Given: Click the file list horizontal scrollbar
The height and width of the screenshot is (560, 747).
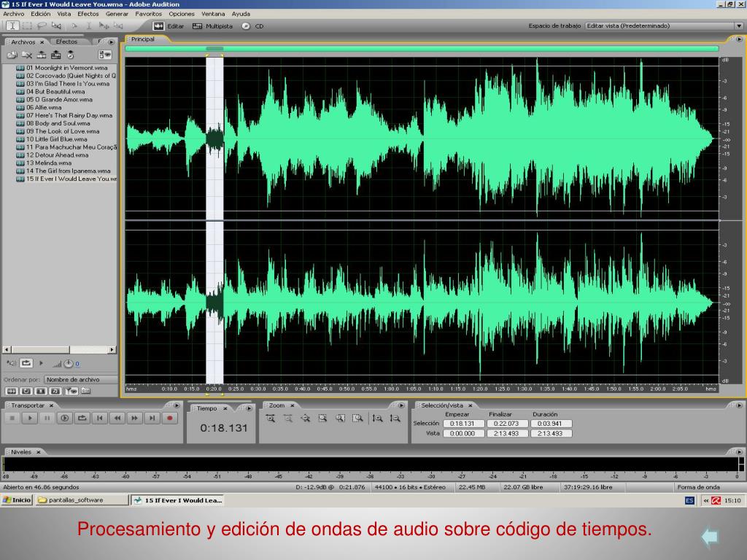Looking at the screenshot, I should tap(59, 349).
